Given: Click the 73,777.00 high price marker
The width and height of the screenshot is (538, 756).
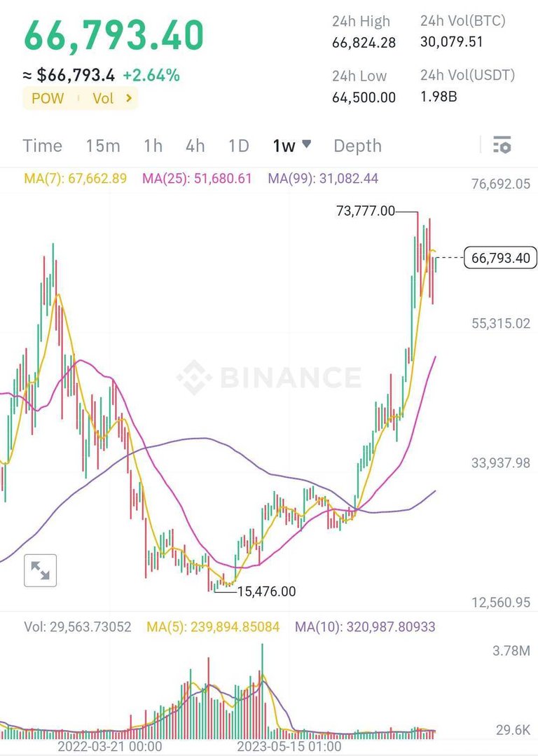Looking at the screenshot, I should tap(366, 211).
